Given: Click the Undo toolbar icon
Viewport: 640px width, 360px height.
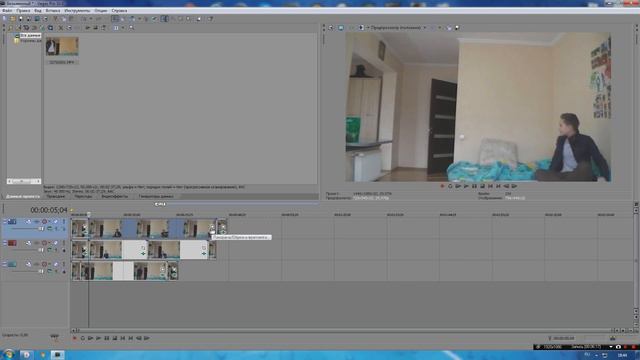Looking at the screenshot, I should (83, 19).
